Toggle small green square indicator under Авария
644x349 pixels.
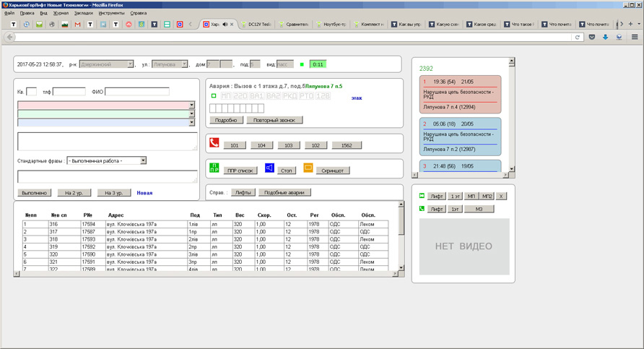213,95
